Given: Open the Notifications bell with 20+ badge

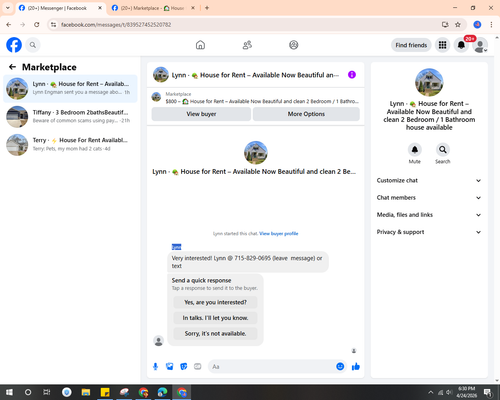Looking at the screenshot, I should pyautogui.click(x=461, y=45).
